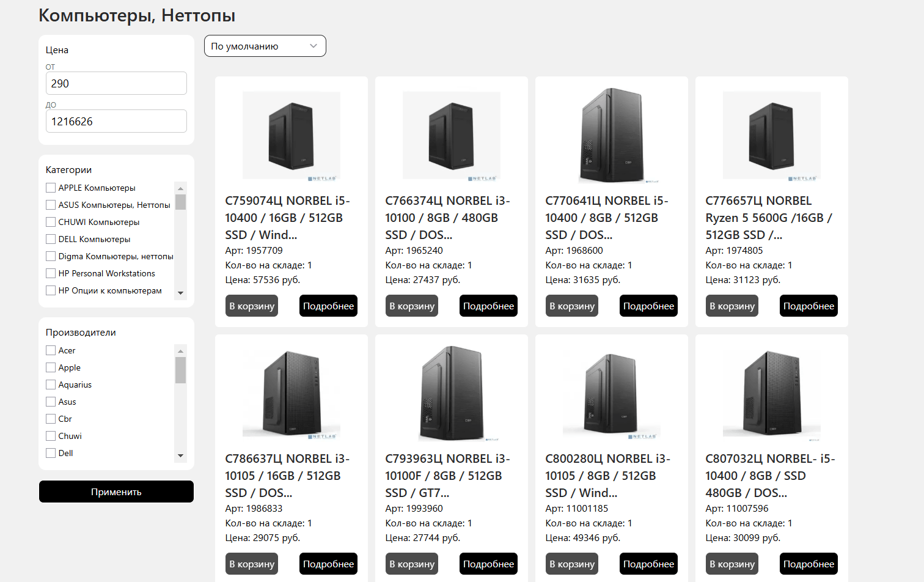The height and width of the screenshot is (582, 924).
Task: Click the title 'C807032Ц NORBEL- i5-10400 / 8GB'
Action: [x=771, y=476]
